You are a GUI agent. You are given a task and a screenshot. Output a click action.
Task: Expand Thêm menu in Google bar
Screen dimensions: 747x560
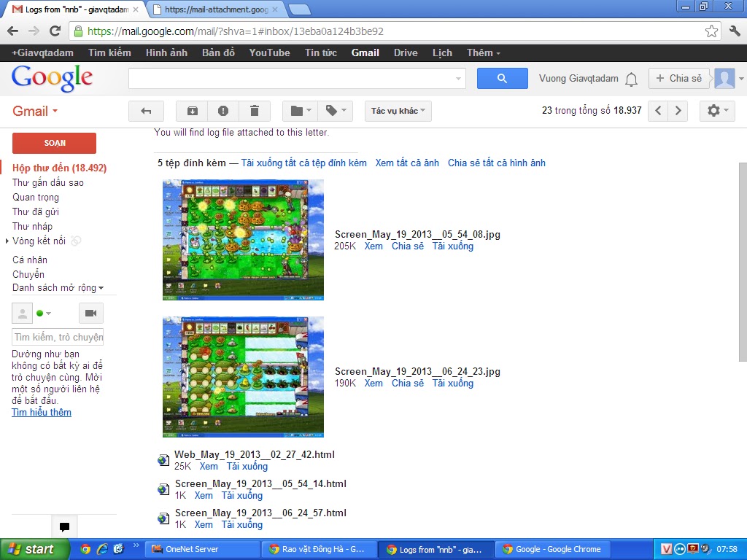(x=483, y=52)
